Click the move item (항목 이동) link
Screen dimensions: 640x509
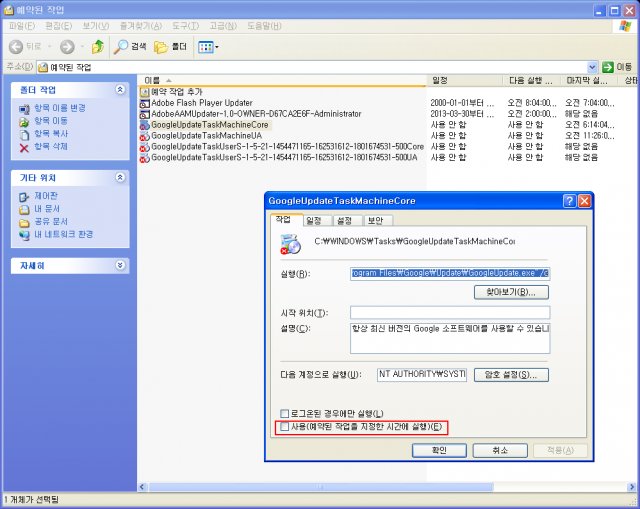pos(51,121)
